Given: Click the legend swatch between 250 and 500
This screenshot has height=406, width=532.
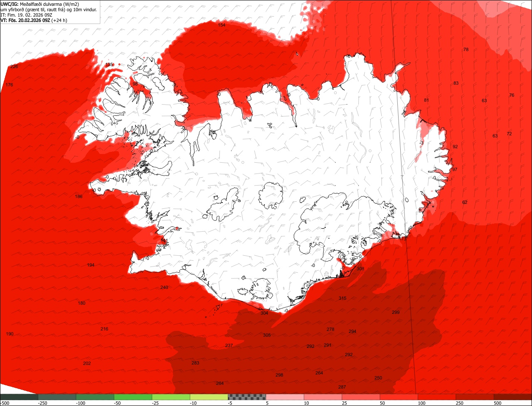Looking at the screenshot, I should (475, 397).
